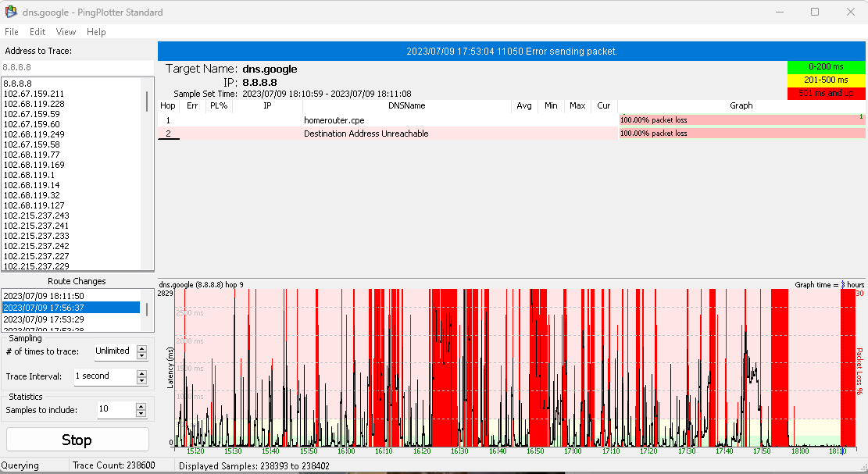The width and height of the screenshot is (868, 474).
Task: Click the Err column header
Action: [x=192, y=105]
